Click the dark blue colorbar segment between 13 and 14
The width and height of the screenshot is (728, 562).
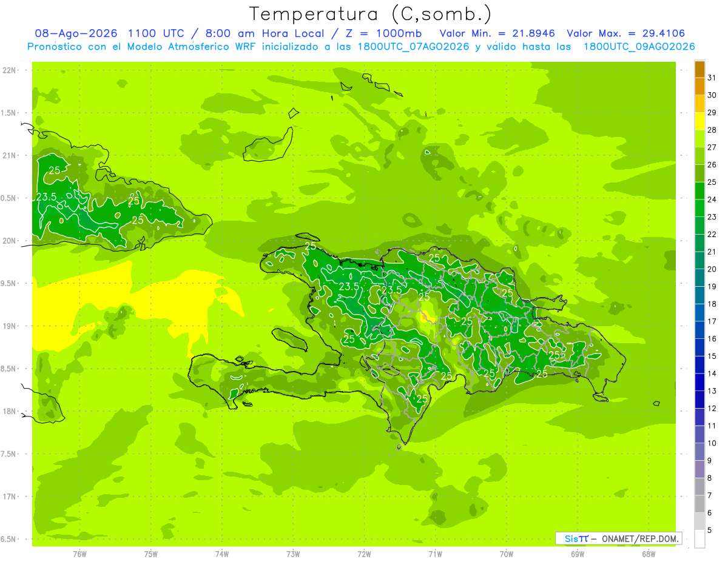(x=700, y=382)
